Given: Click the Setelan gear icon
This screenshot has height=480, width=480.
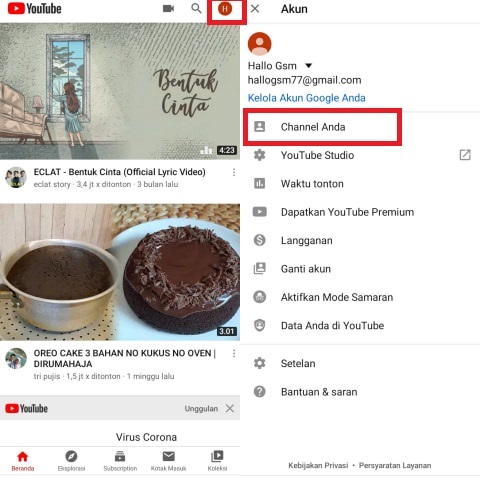Looking at the screenshot, I should [259, 363].
